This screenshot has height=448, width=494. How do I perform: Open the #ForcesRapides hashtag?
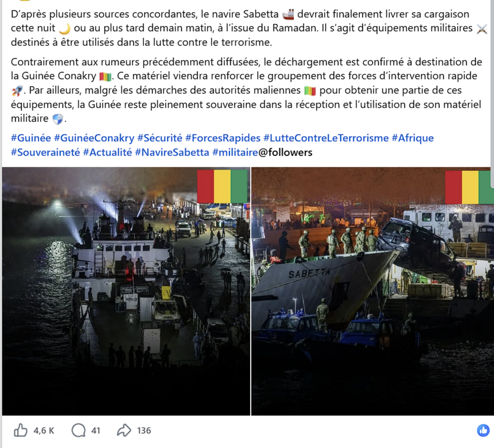(x=223, y=138)
